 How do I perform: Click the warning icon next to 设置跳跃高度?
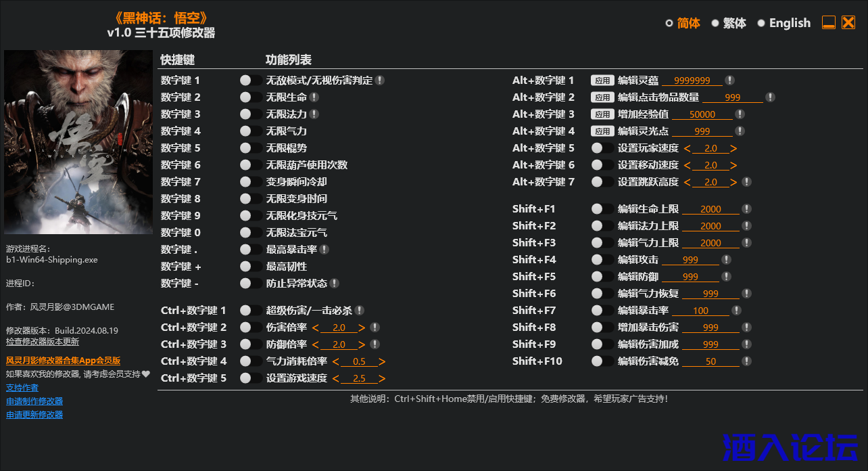(746, 181)
